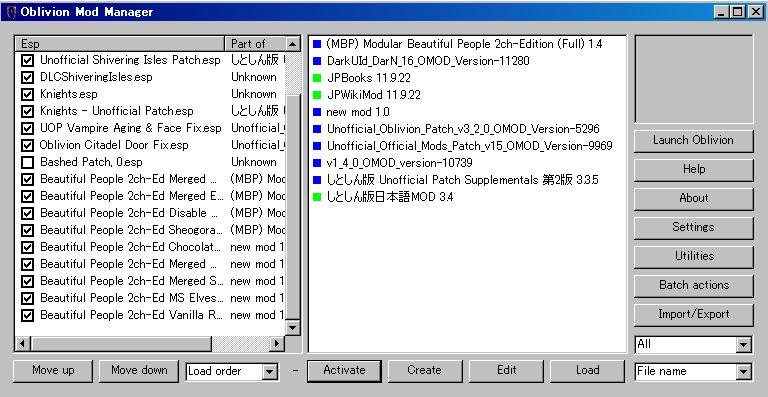Select v1_4_0_OMOD_version-10739 entry
768x397 pixels.
click(400, 163)
